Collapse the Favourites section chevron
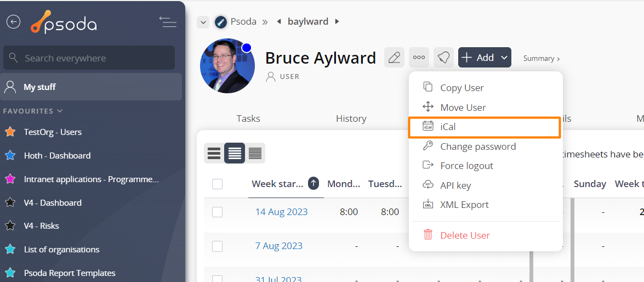Image resolution: width=644 pixels, height=282 pixels. coord(60,111)
